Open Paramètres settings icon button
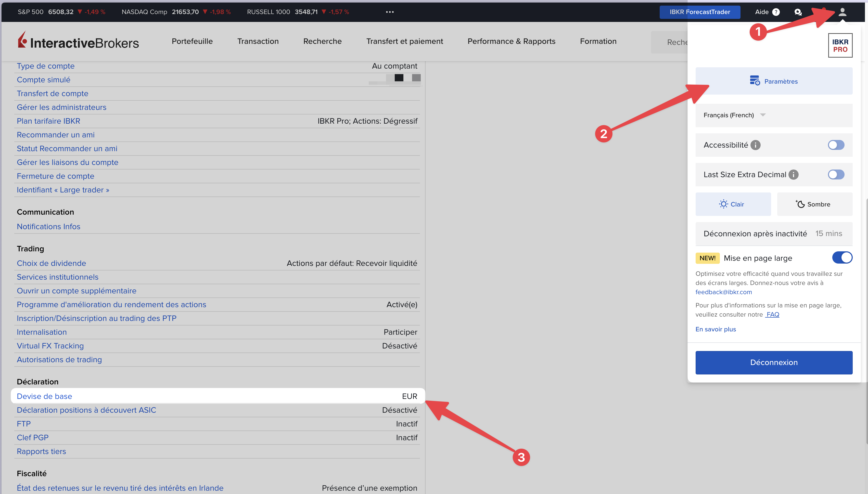The height and width of the screenshot is (494, 868). (774, 81)
